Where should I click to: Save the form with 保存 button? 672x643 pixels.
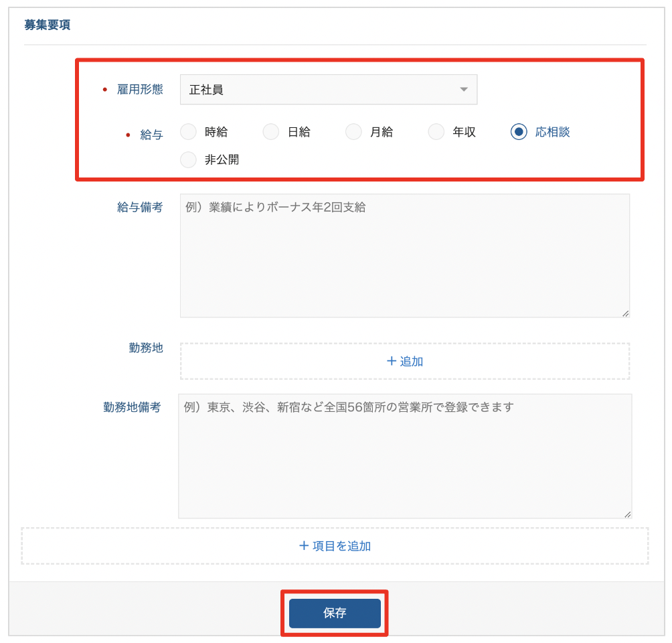click(x=335, y=613)
